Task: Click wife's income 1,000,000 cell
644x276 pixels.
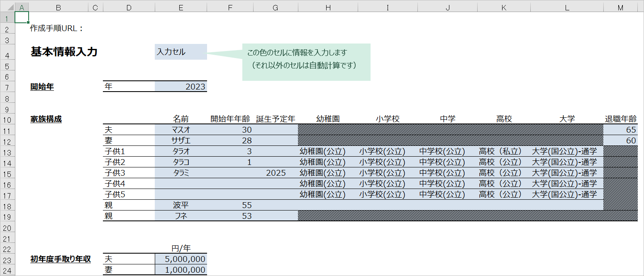Action: coord(181,270)
